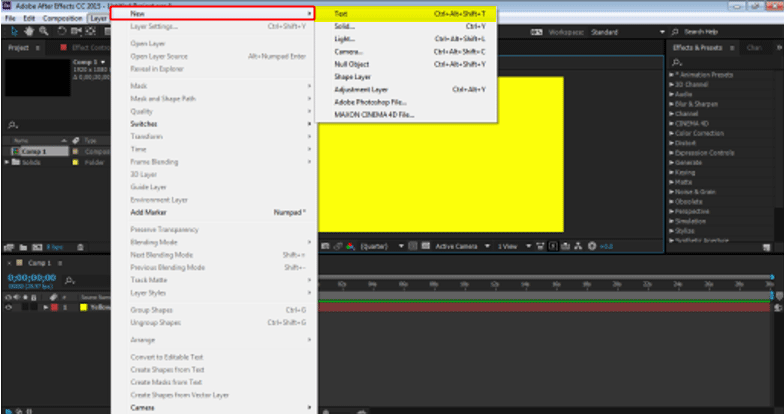Open the Switches submenu in Layer menu
784x414 pixels.
(214, 124)
